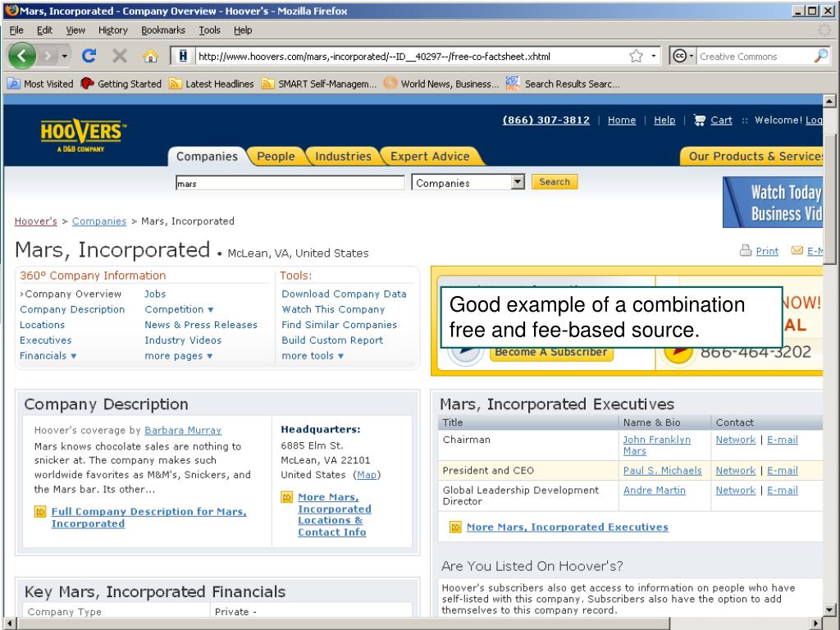Open Build Custom Report link

(332, 340)
